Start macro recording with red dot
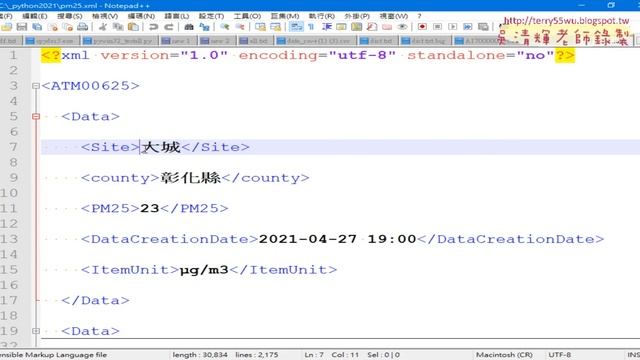 click(422, 27)
